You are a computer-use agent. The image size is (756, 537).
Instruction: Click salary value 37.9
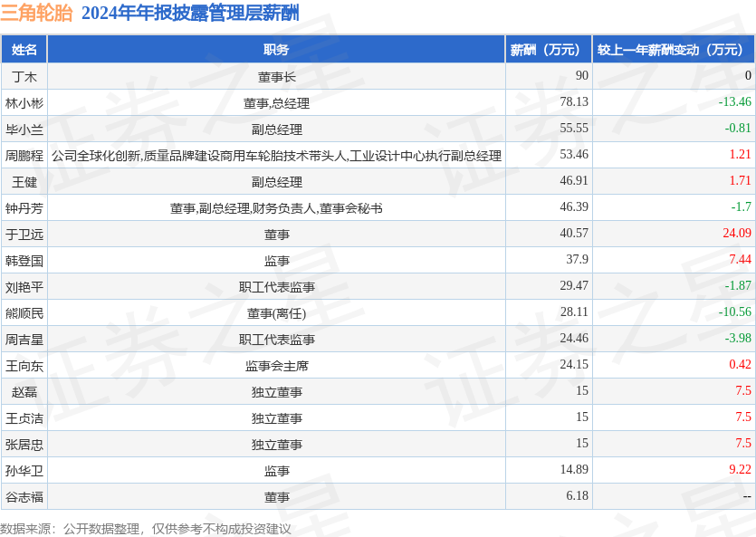[577, 259]
